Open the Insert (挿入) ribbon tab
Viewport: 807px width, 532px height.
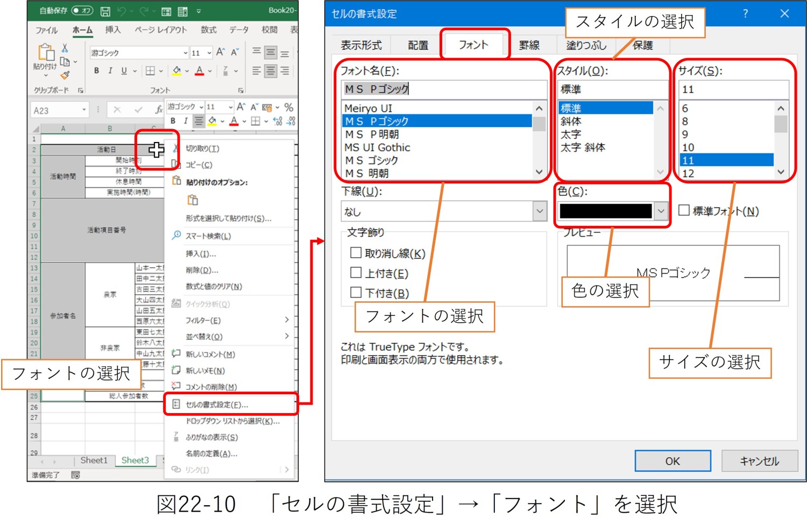click(x=112, y=30)
